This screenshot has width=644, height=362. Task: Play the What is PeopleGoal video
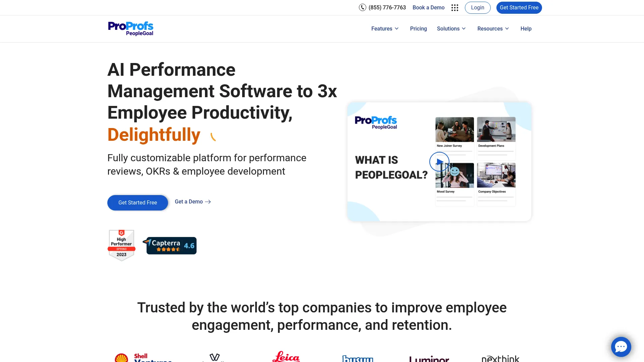439,162
